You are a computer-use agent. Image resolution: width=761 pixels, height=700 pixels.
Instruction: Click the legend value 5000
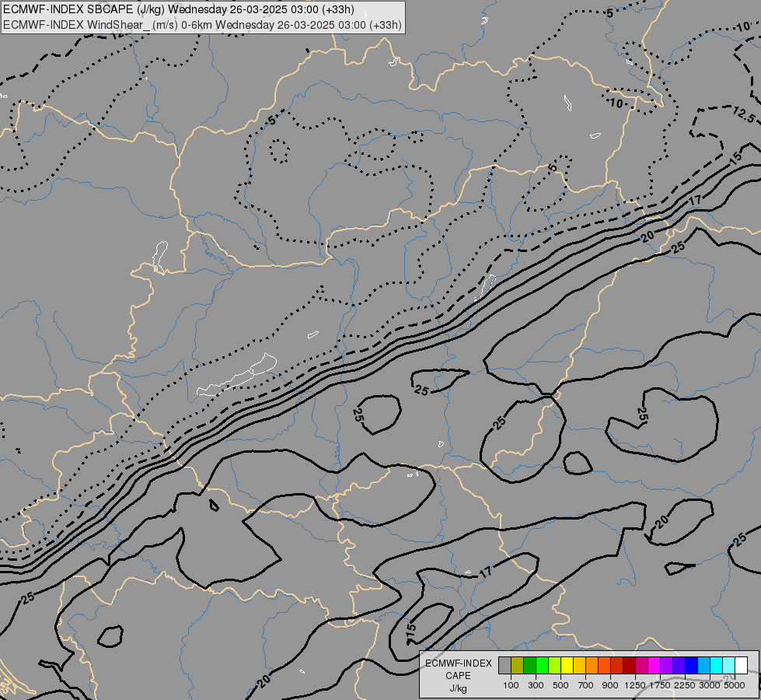(735, 685)
